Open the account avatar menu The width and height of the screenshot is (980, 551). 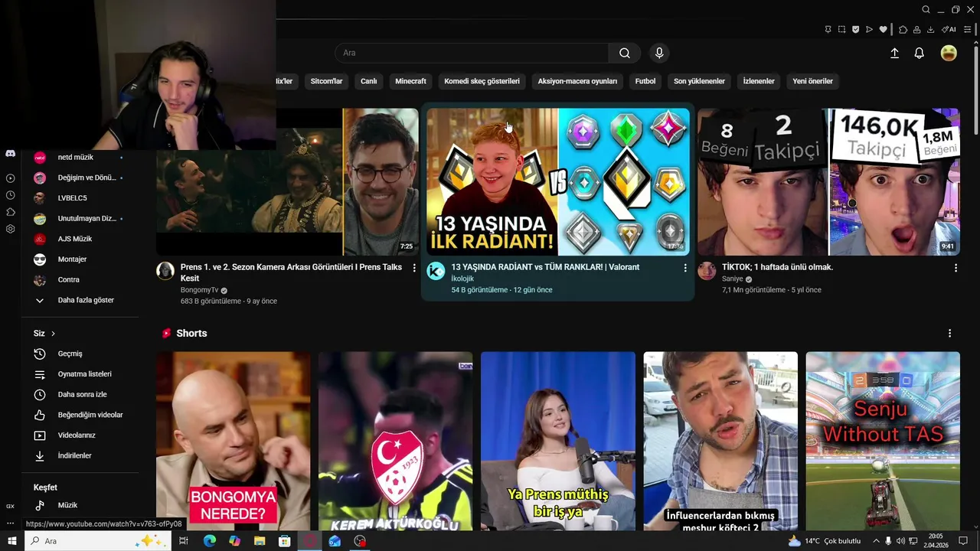949,53
